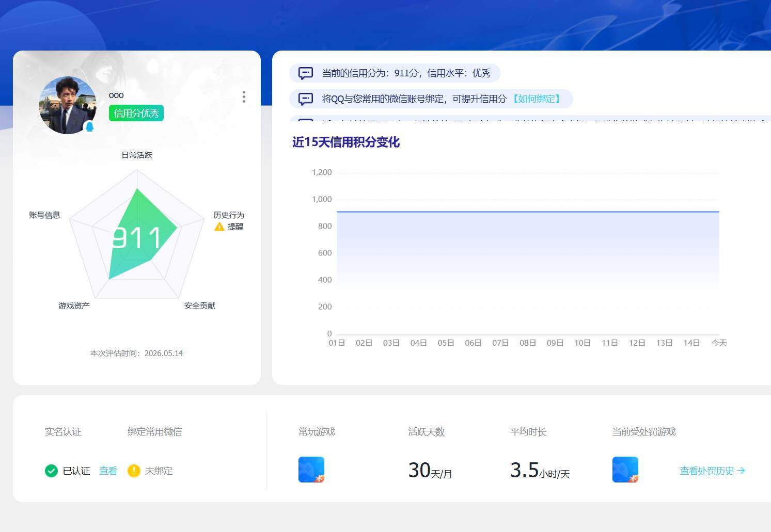The image size is (771, 532).
Task: Click the 近15天信用积分变化 heading
Action: 346,142
